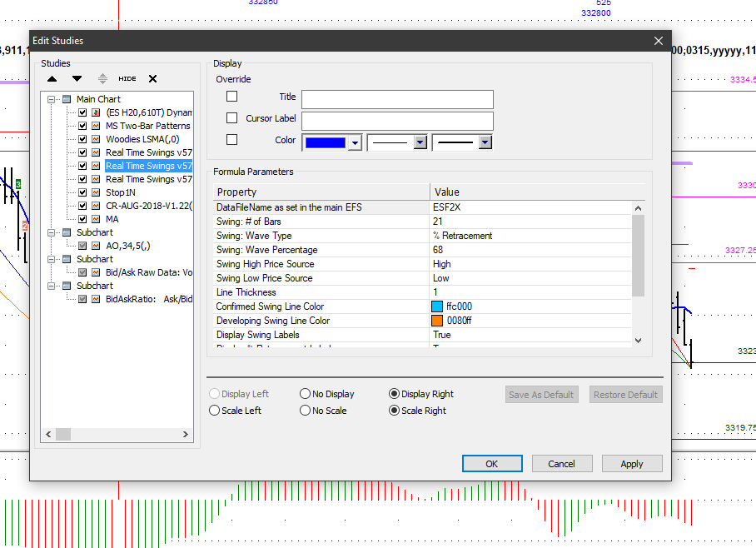This screenshot has width=756, height=548.
Task: Click the Title override text field
Action: coord(397,99)
